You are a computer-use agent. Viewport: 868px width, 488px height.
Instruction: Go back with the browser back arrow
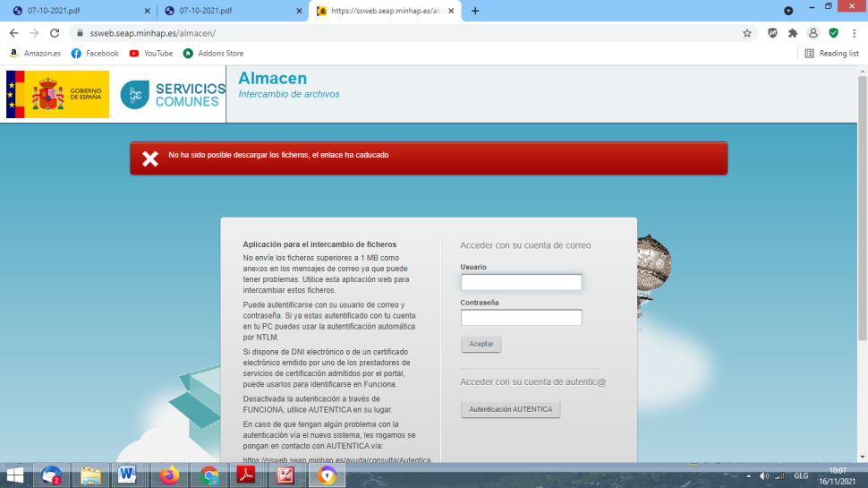coord(13,33)
